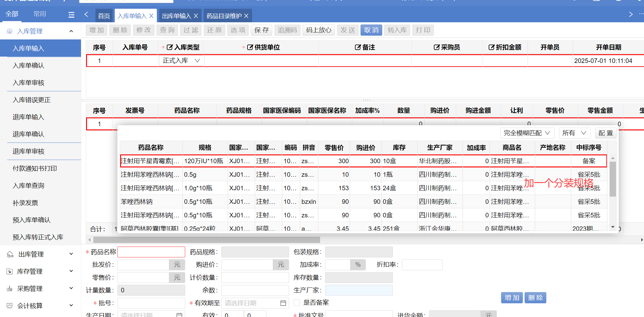Click the popup list scroll-up arrow
The image size is (644, 317).
(x=613, y=158)
